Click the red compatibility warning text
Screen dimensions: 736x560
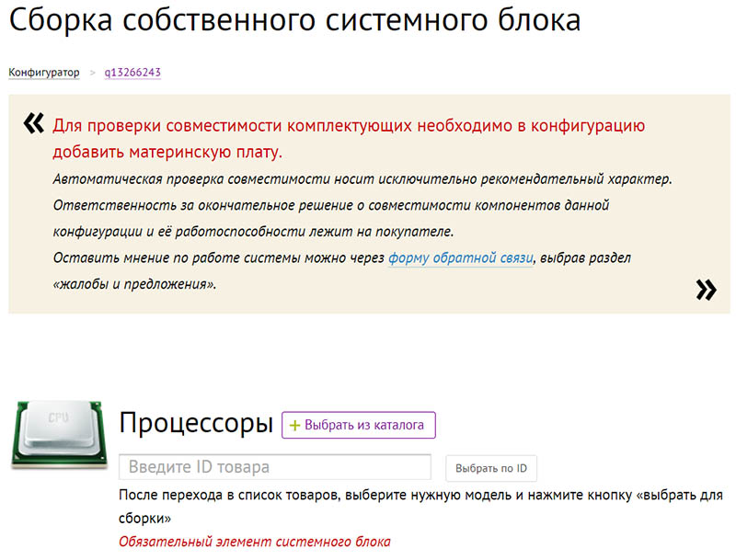pos(349,139)
